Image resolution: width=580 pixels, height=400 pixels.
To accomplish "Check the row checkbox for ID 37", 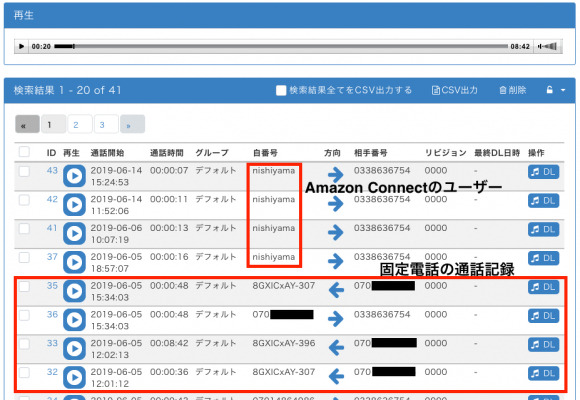I will [24, 257].
